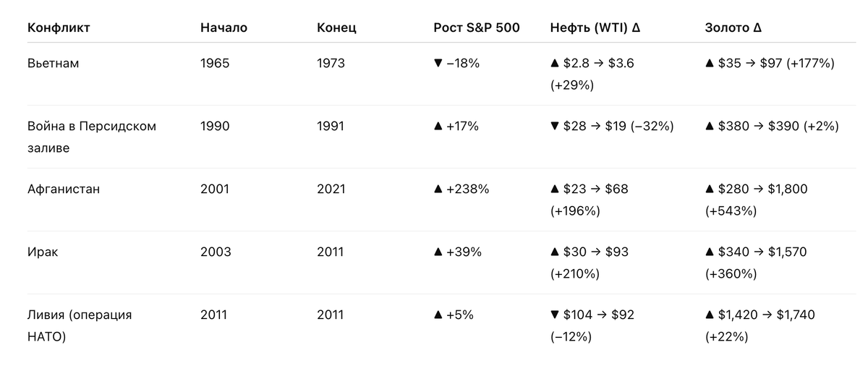Screen dimensions: 868x371
Task: Select the "Война в Персидском заливе" cell
Action: point(91,136)
